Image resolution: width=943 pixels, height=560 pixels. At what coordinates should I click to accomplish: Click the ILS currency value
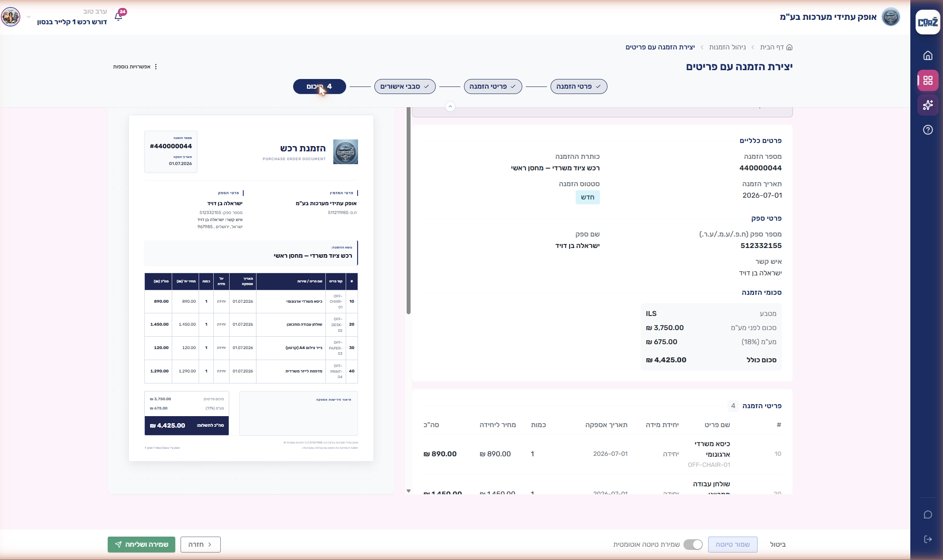pyautogui.click(x=651, y=314)
